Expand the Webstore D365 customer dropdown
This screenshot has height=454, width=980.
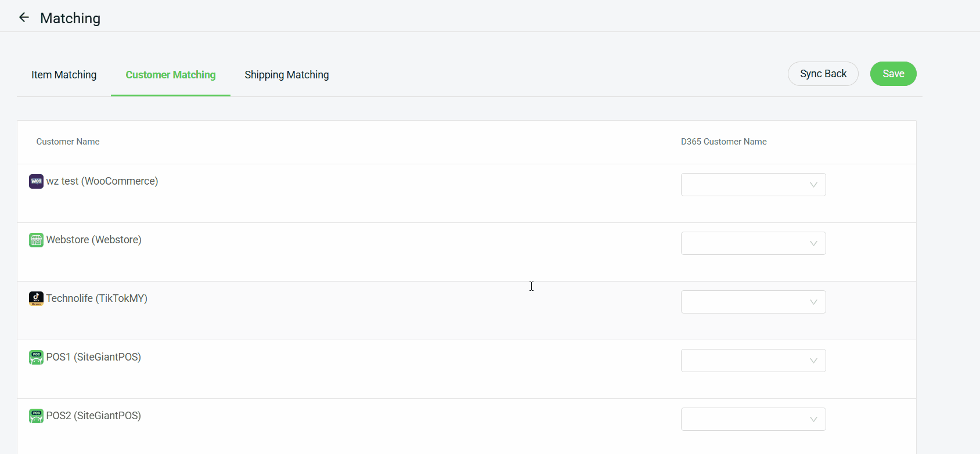pyautogui.click(x=753, y=243)
